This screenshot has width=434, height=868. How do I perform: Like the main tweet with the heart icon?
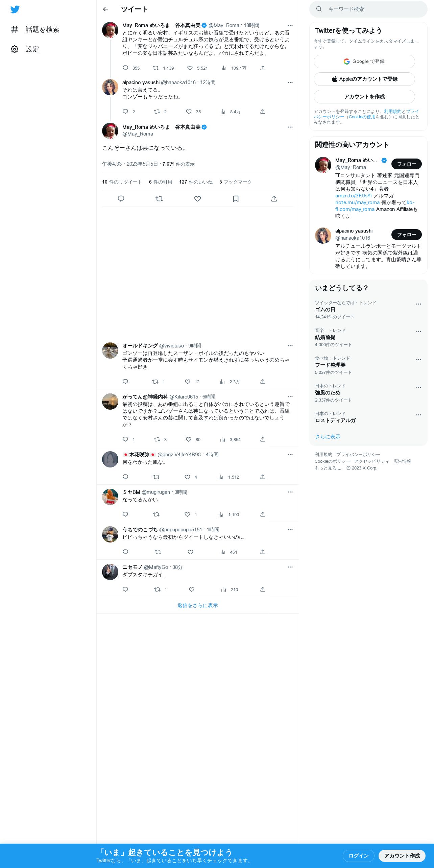click(197, 199)
